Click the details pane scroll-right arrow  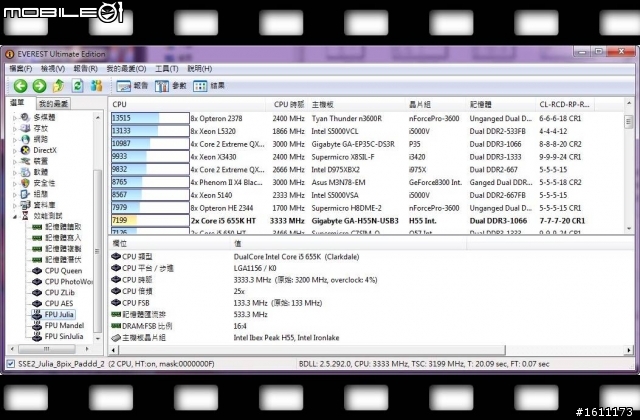click(629, 350)
